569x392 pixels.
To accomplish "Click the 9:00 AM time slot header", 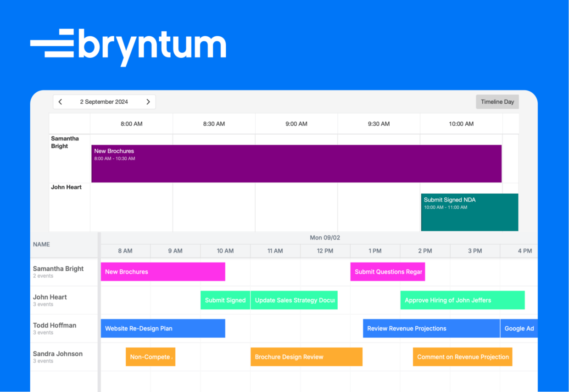I will click(x=296, y=124).
